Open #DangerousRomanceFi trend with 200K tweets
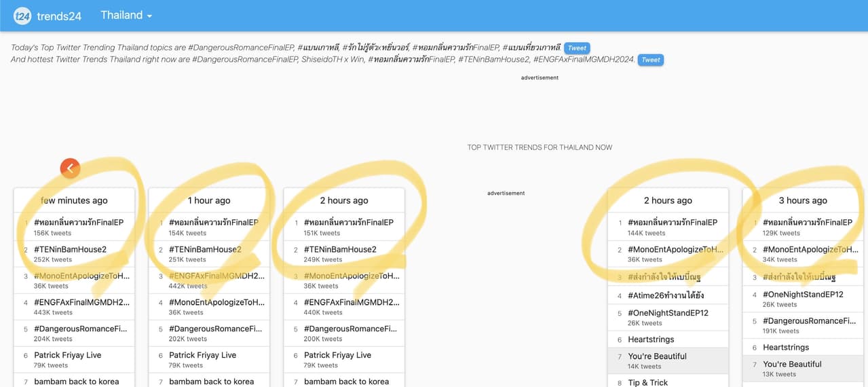This screenshot has height=387, width=868. [352, 329]
